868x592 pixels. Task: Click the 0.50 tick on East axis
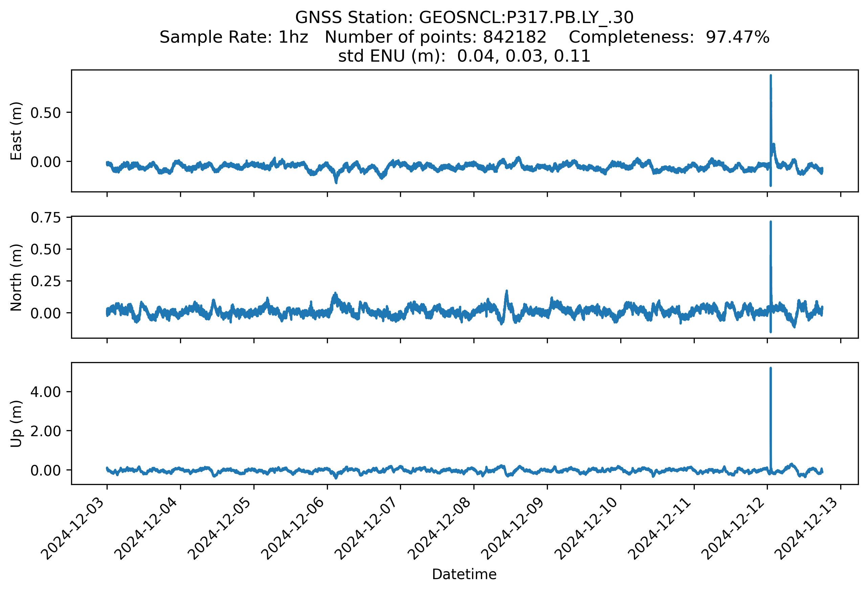[x=45, y=112]
